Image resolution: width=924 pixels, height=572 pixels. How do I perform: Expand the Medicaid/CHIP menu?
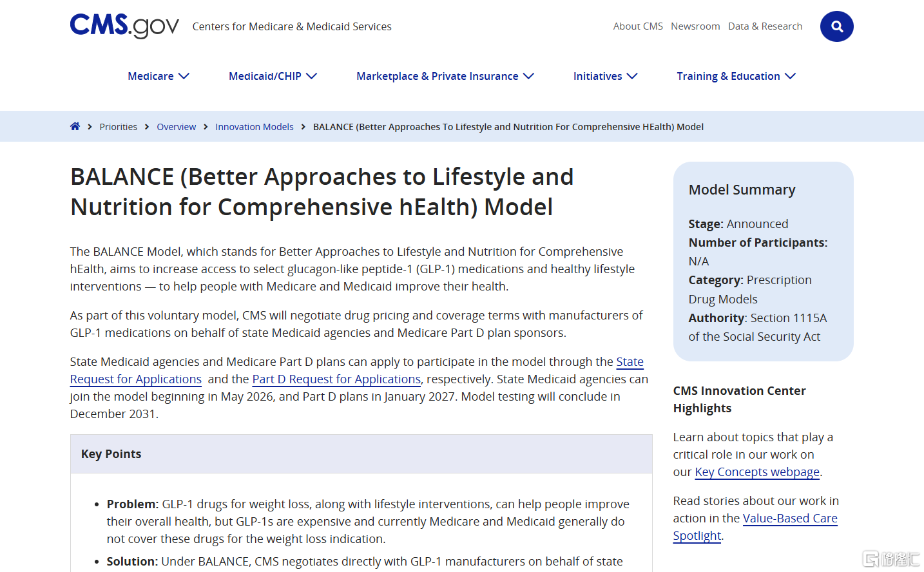(x=273, y=76)
